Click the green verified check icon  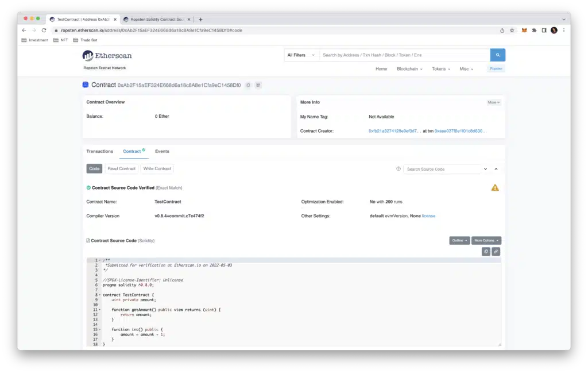pyautogui.click(x=88, y=187)
